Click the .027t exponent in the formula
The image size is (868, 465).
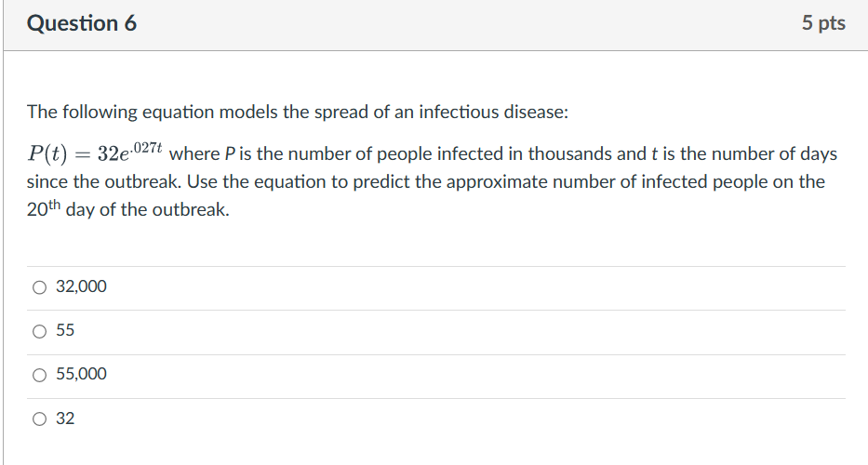(x=147, y=148)
